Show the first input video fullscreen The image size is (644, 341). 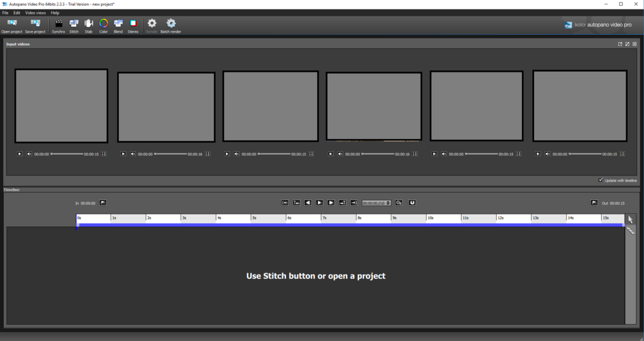[x=104, y=154]
